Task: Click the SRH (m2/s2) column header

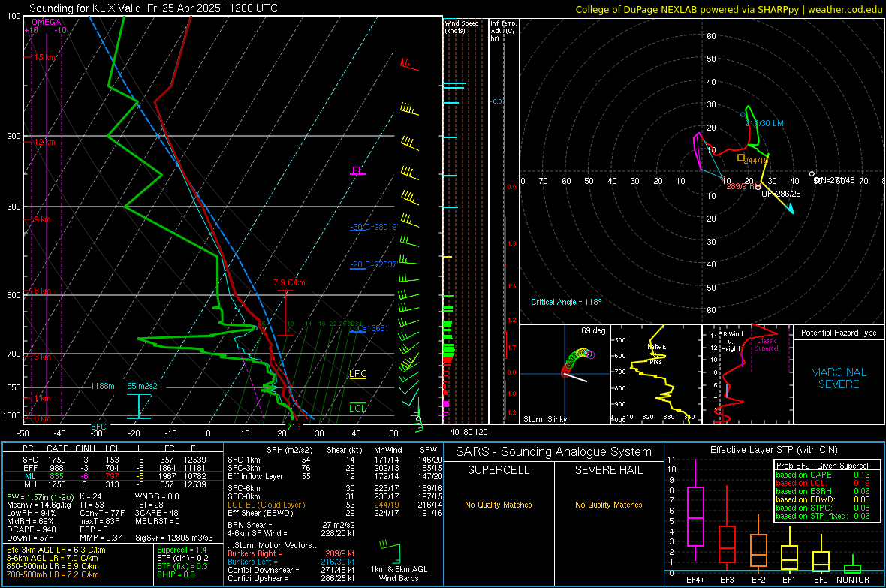Action: 291,450
